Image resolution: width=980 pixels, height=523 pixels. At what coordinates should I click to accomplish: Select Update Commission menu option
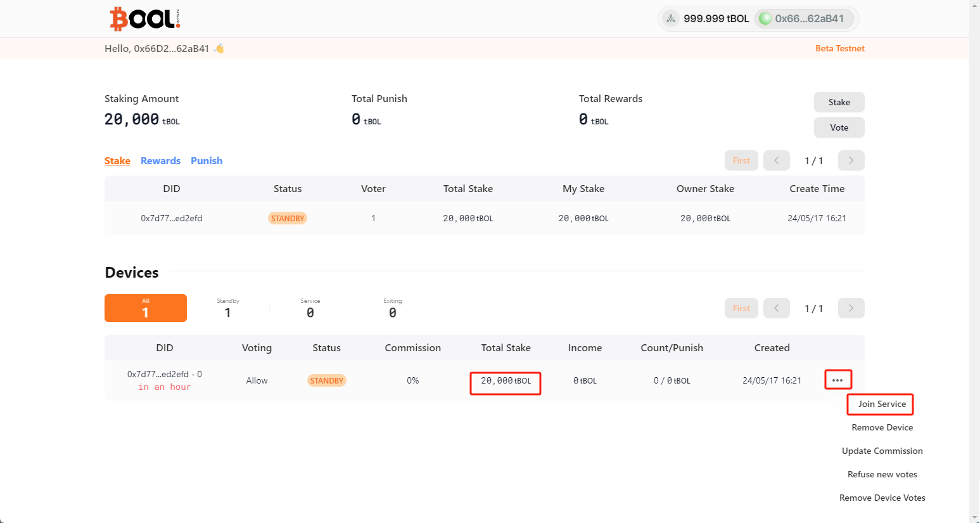882,451
